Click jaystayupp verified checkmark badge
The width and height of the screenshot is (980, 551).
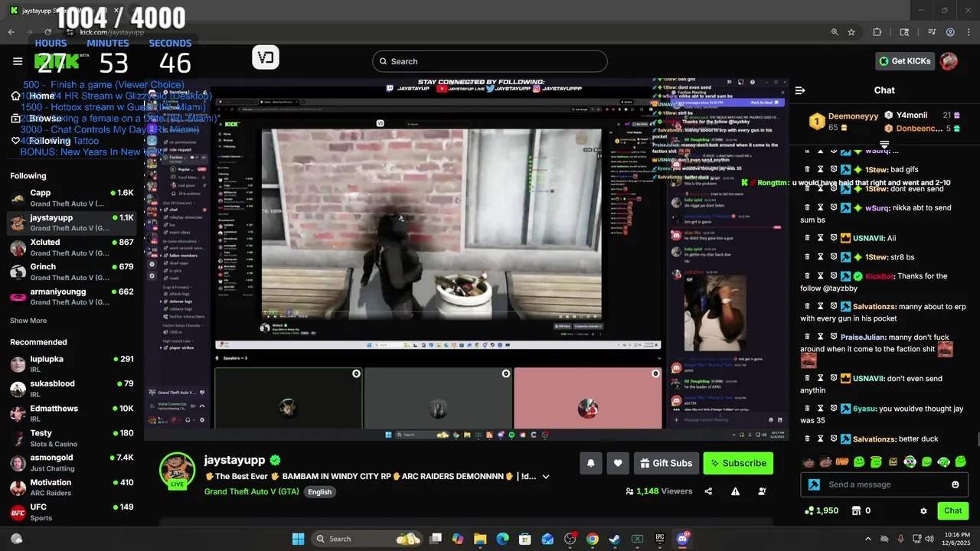[x=275, y=460]
